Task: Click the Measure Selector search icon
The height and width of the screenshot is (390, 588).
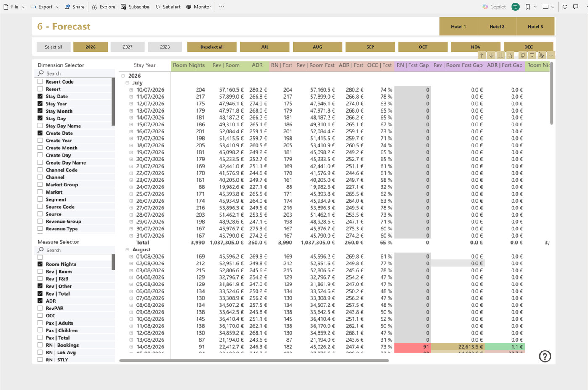Action: pyautogui.click(x=41, y=250)
